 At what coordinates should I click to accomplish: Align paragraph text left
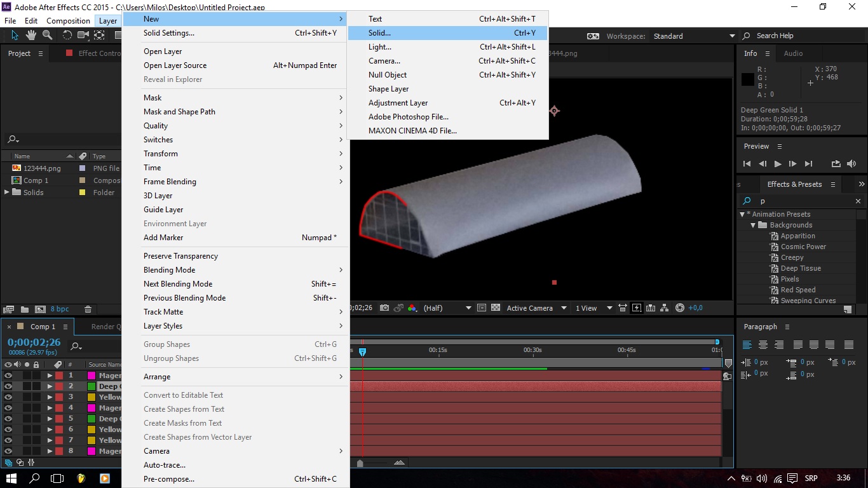pos(747,345)
